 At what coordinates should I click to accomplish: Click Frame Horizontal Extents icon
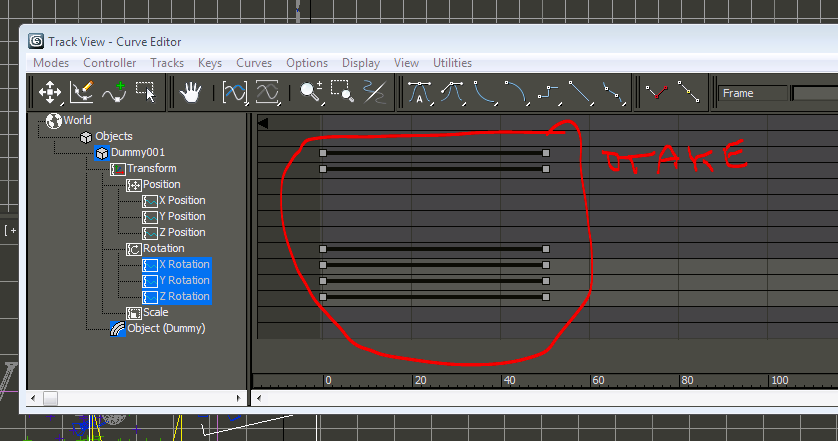[235, 92]
